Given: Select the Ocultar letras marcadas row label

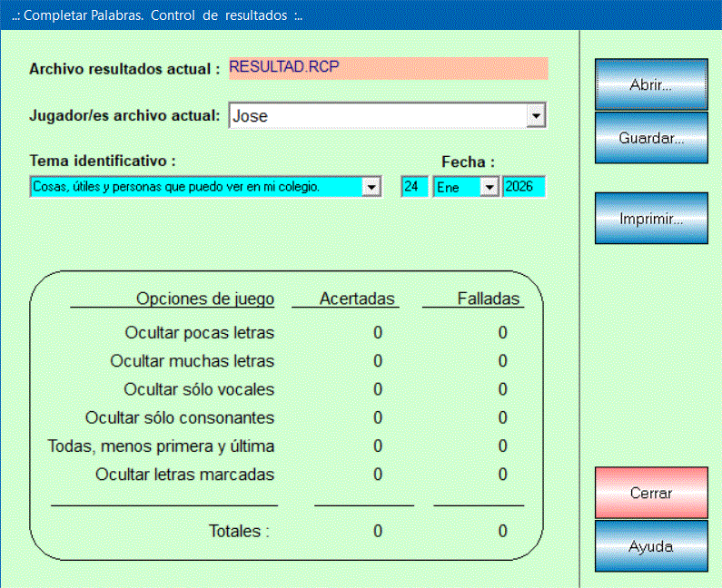Looking at the screenshot, I should point(184,475).
